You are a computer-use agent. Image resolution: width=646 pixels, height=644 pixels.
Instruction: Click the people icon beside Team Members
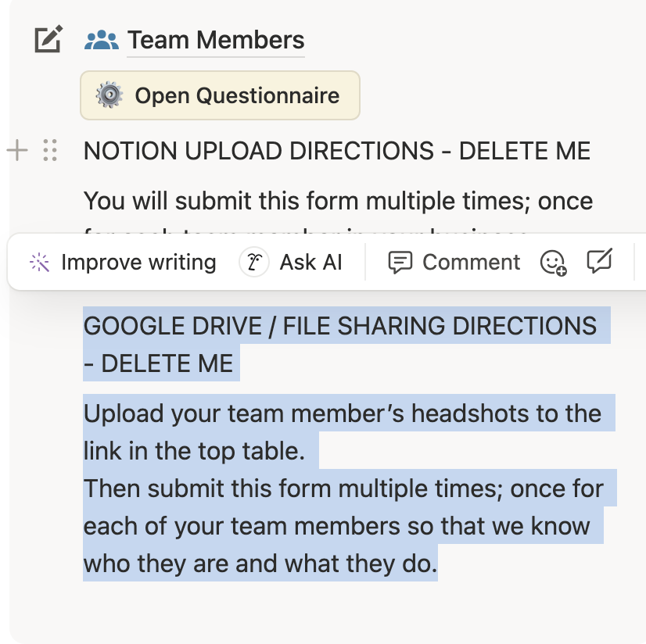(101, 40)
